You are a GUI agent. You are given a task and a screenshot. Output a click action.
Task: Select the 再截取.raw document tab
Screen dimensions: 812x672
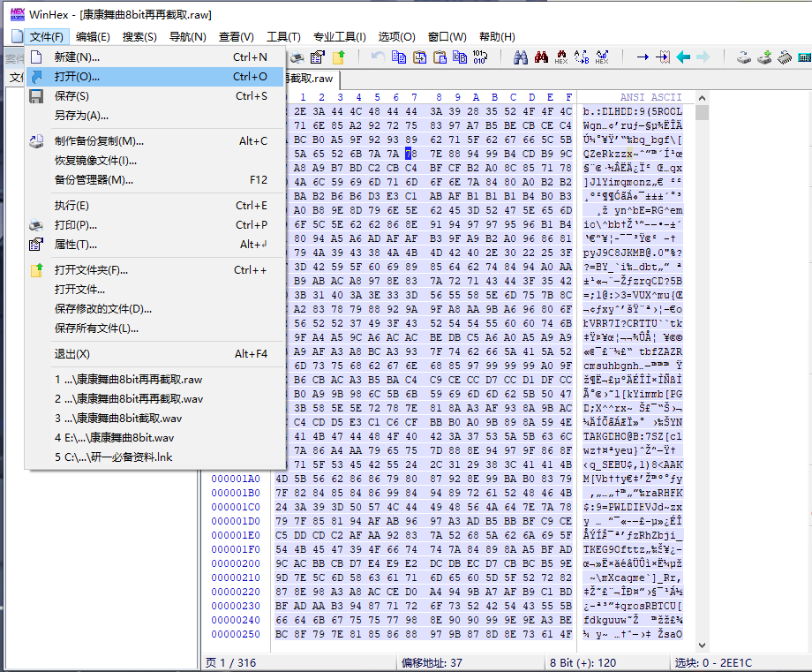coord(311,79)
